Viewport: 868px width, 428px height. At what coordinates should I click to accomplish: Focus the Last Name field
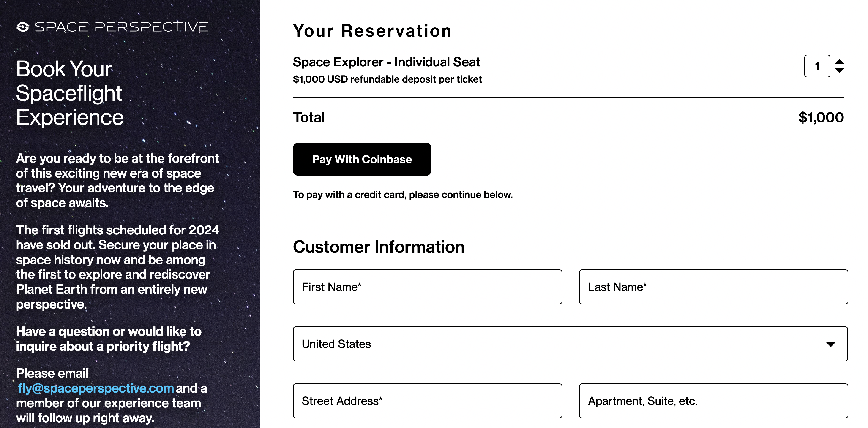click(x=713, y=287)
